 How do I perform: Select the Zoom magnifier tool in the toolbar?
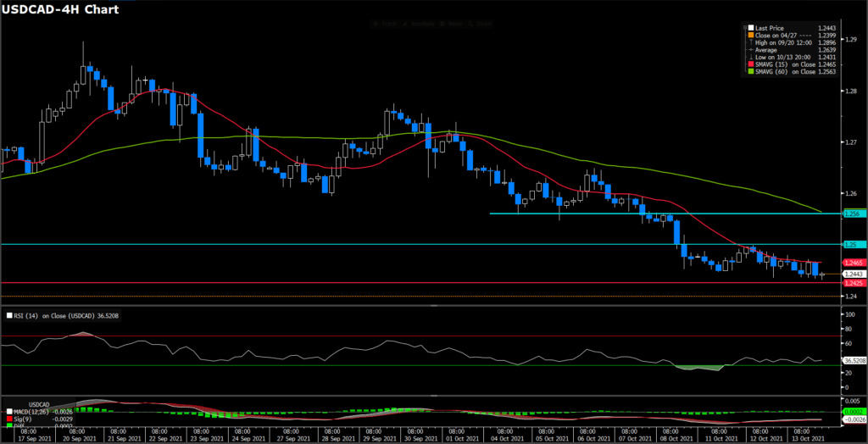click(x=480, y=25)
